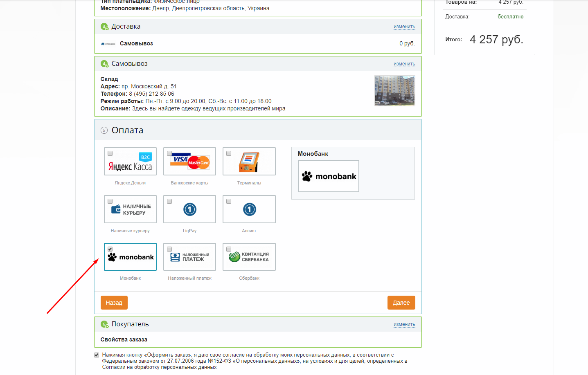Image resolution: width=588 pixels, height=375 pixels.
Task: Click the Монобанк caption under tile
Action: (x=130, y=278)
